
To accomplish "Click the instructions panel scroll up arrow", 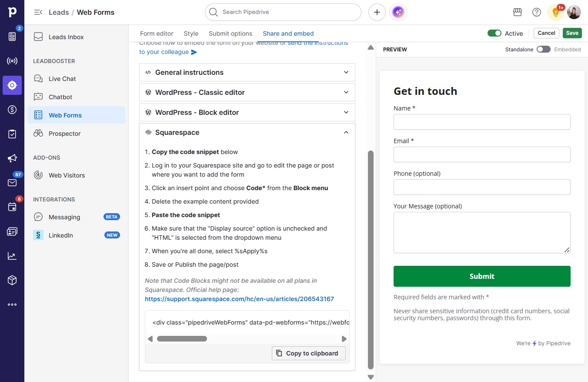I will [x=371, y=47].
